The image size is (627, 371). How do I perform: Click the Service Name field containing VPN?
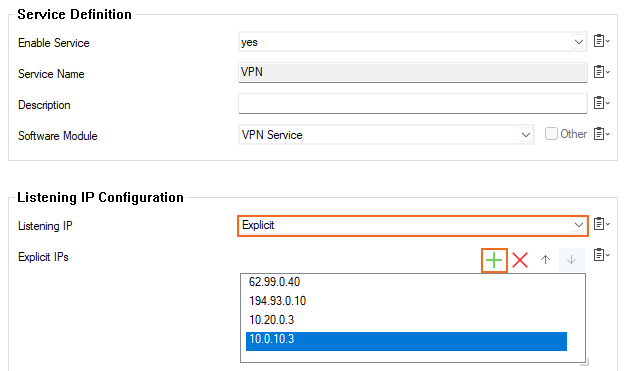[413, 72]
